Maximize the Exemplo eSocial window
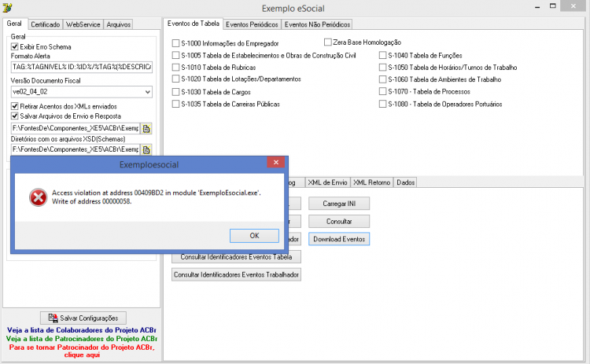Screen dimensions: 590x364 553,6
